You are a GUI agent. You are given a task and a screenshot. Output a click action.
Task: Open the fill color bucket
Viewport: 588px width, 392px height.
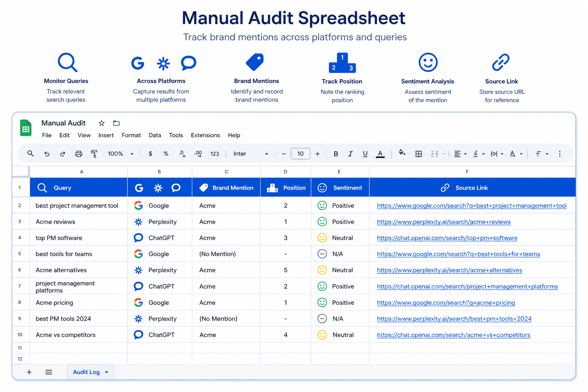pyautogui.click(x=402, y=153)
